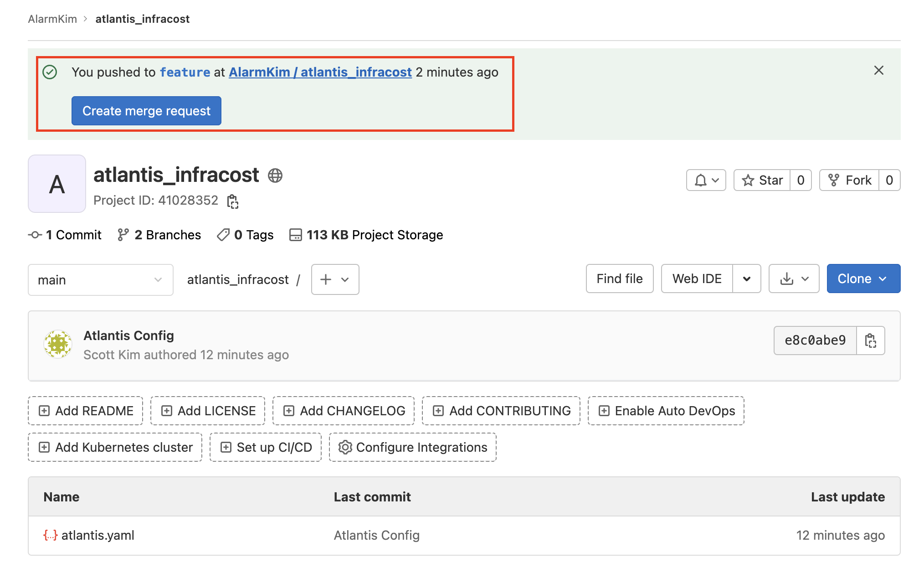Go to AlarmKim breadcrumb
This screenshot has width=924, height=578.
[x=52, y=19]
